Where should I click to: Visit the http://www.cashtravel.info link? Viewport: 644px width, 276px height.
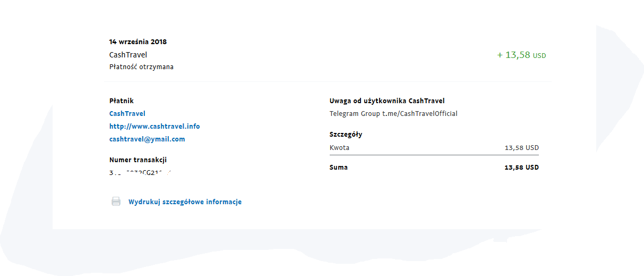(x=154, y=127)
